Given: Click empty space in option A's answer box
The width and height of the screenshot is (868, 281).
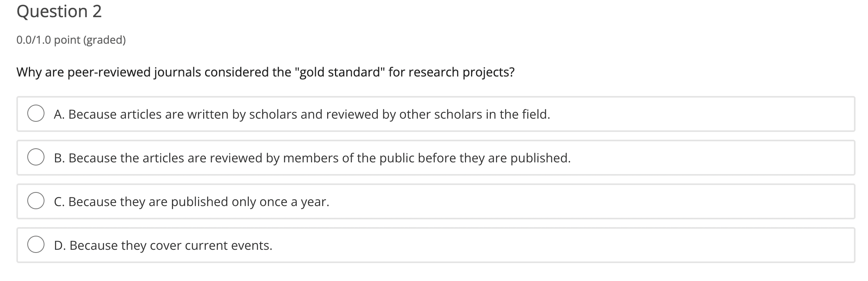Looking at the screenshot, I should (702, 114).
